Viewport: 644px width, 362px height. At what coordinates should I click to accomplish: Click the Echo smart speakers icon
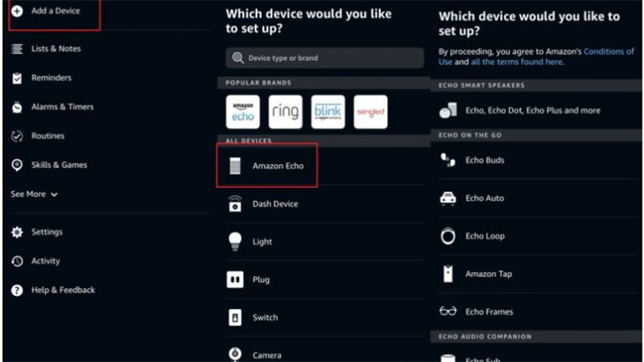pyautogui.click(x=448, y=110)
